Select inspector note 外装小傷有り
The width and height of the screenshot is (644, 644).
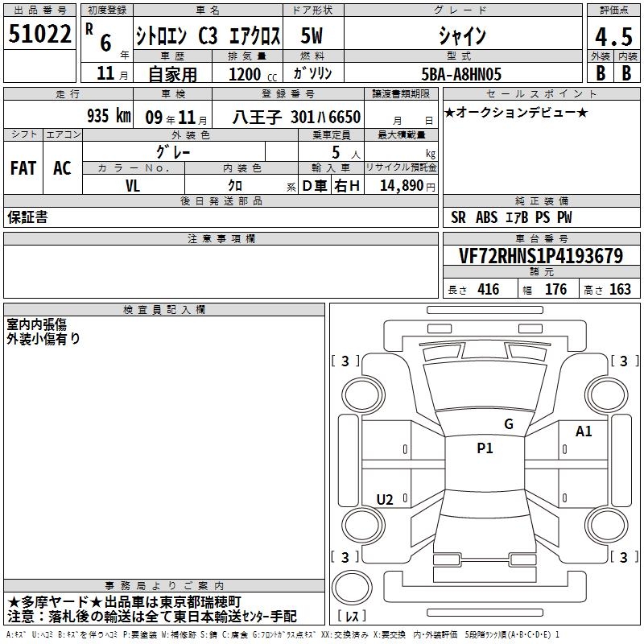click(x=43, y=338)
